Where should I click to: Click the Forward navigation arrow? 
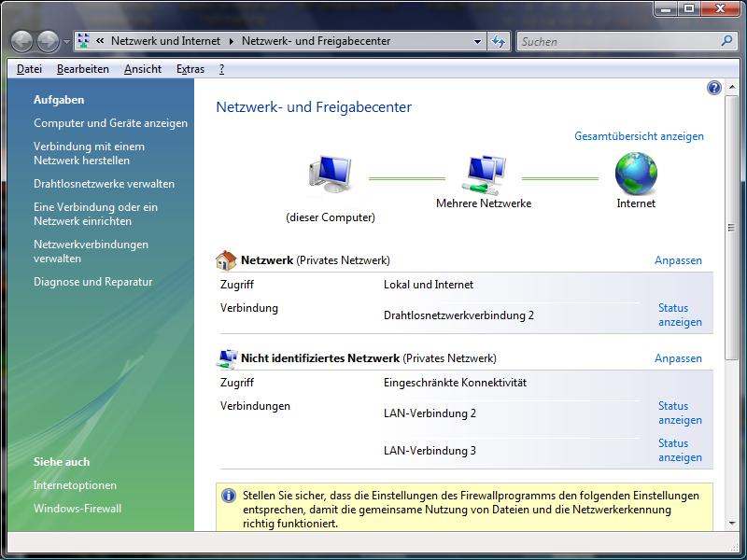coord(49,41)
